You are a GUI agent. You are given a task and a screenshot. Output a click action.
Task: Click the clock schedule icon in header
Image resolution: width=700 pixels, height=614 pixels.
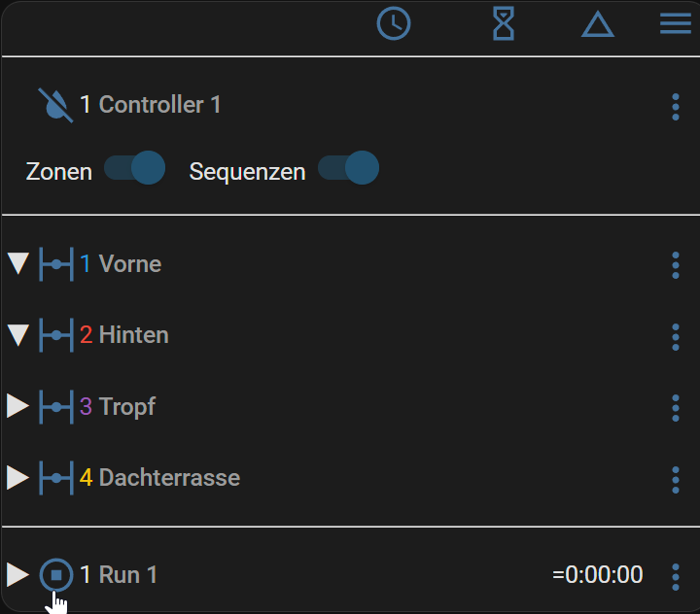[x=394, y=23]
